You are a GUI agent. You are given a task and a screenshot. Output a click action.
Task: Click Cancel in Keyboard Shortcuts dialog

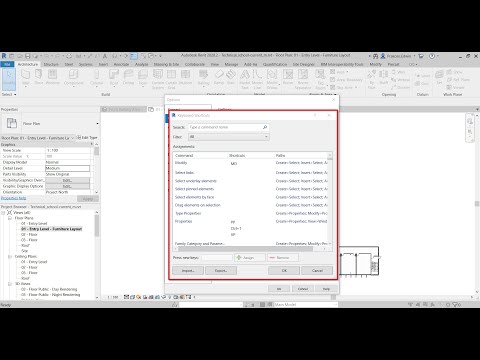click(x=317, y=270)
